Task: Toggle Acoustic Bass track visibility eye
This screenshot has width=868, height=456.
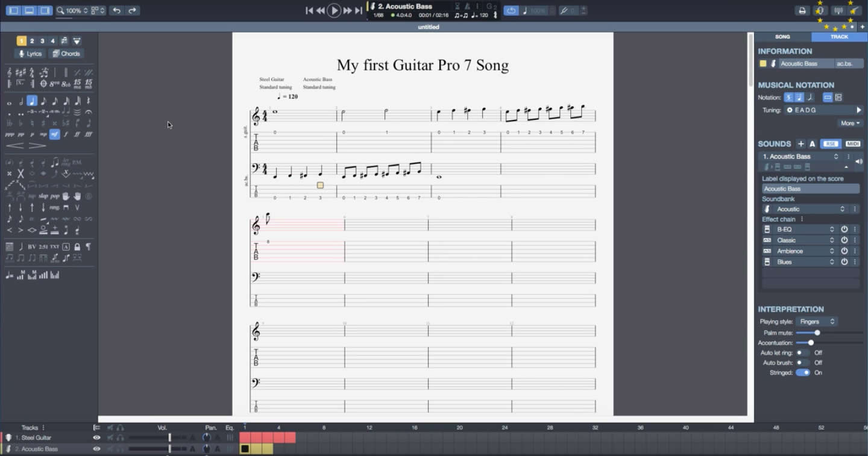Action: (x=96, y=449)
